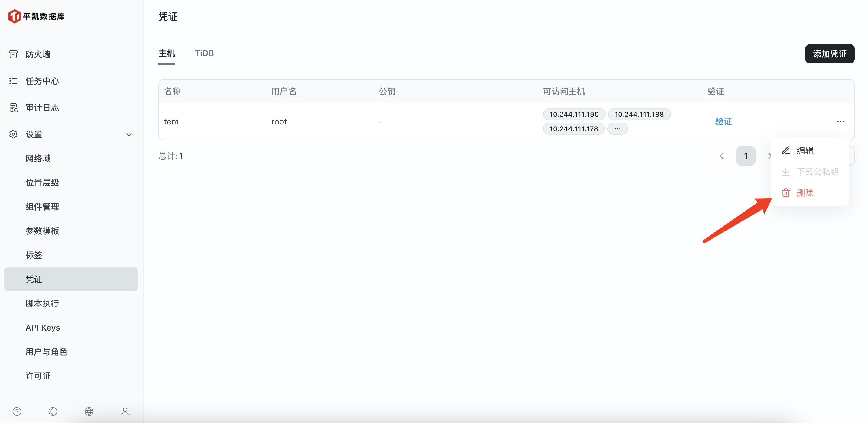868x423 pixels.
Task: 点击分页器中的第 1 页
Action: click(x=746, y=156)
